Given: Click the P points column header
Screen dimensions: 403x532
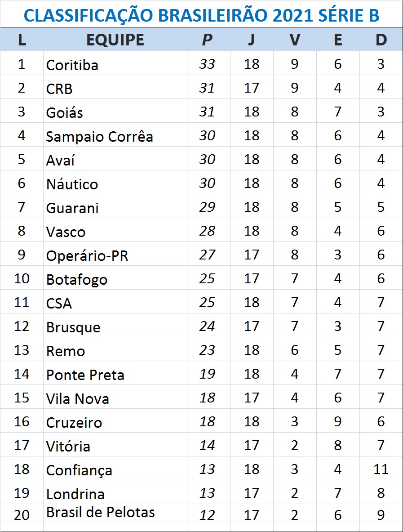Looking at the screenshot, I should (207, 40).
